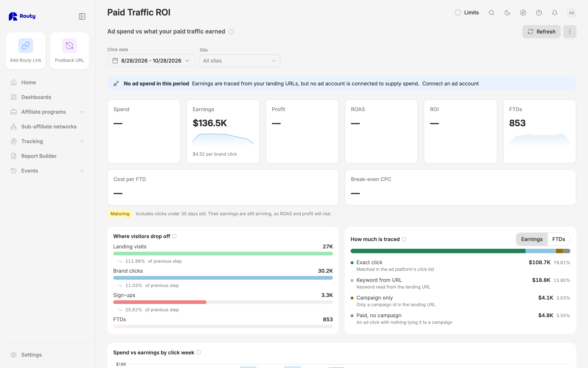Expand Affiliate programs chevron
588x368 pixels.
(82, 112)
